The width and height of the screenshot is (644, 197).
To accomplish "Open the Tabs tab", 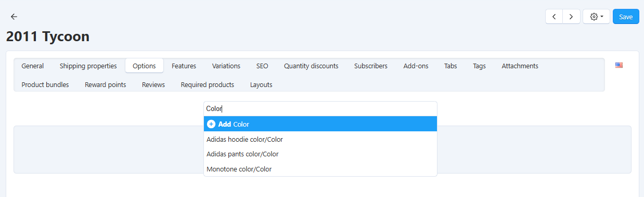I will click(451, 66).
